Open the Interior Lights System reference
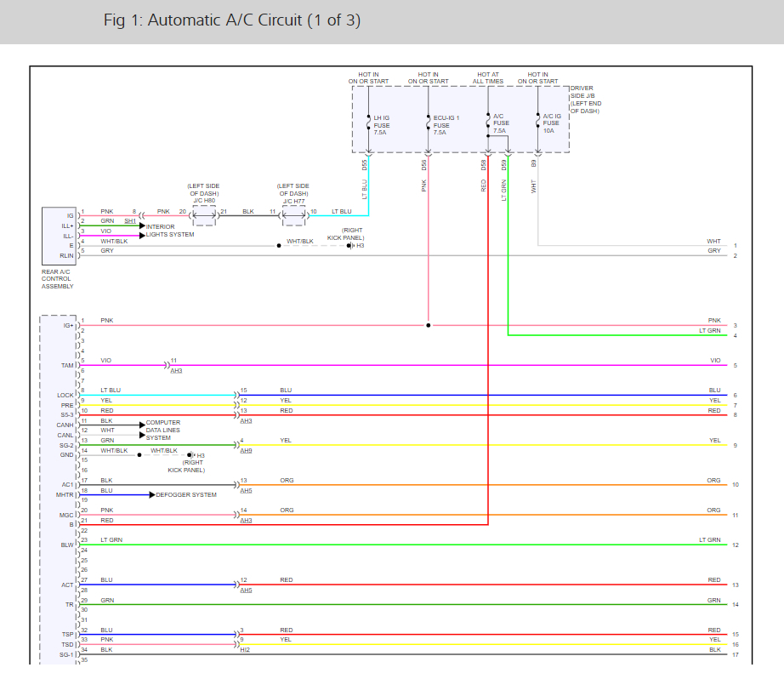This screenshot has width=784, height=696. pyautogui.click(x=170, y=231)
